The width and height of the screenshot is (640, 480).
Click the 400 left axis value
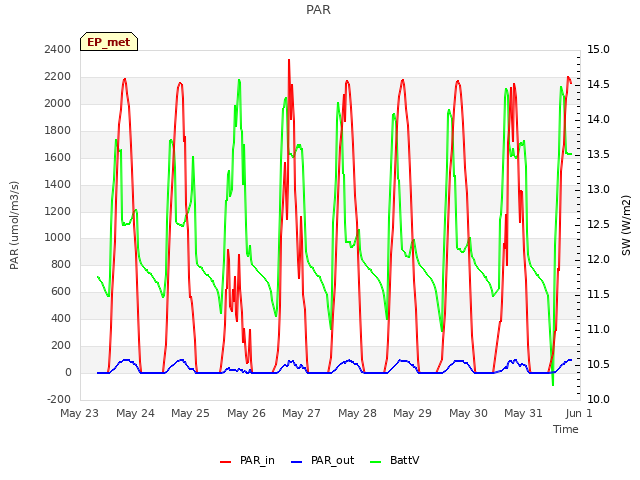[x=61, y=318]
